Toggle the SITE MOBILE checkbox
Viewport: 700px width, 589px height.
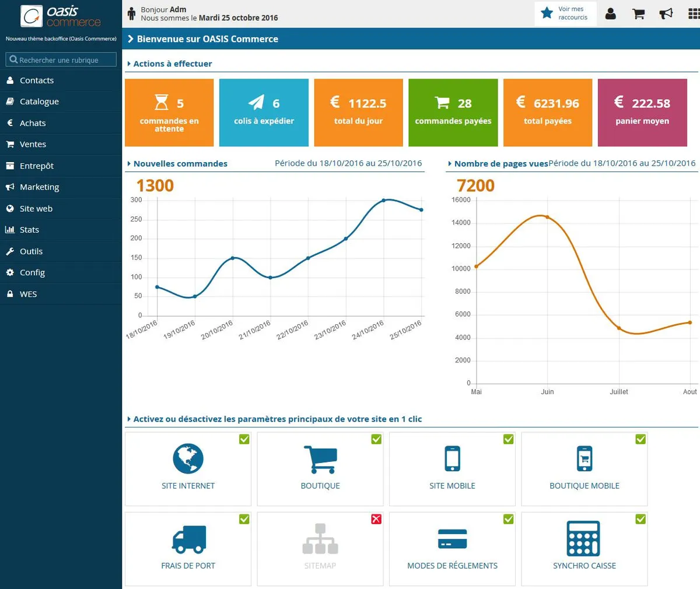509,439
